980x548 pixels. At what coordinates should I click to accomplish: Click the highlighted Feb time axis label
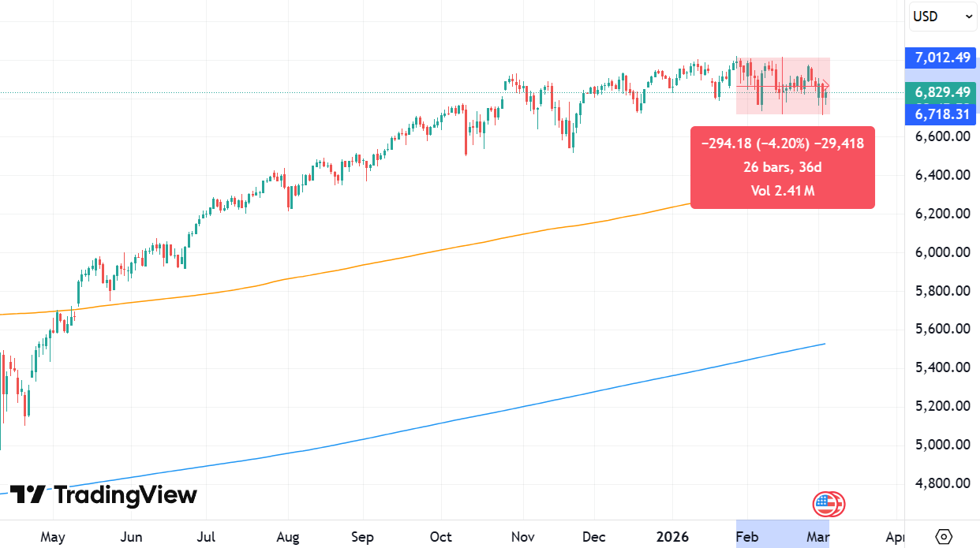click(746, 537)
